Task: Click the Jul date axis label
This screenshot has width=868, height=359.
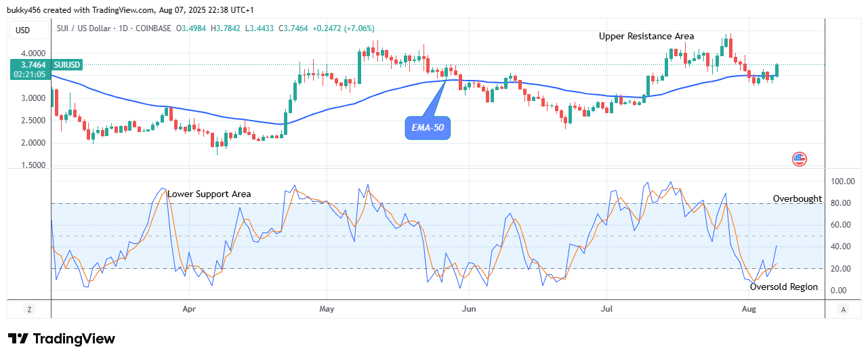Action: 606,309
